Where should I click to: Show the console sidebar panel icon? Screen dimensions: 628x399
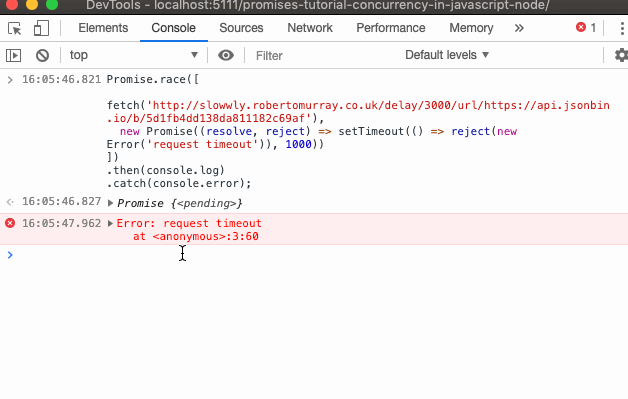pyautogui.click(x=14, y=55)
